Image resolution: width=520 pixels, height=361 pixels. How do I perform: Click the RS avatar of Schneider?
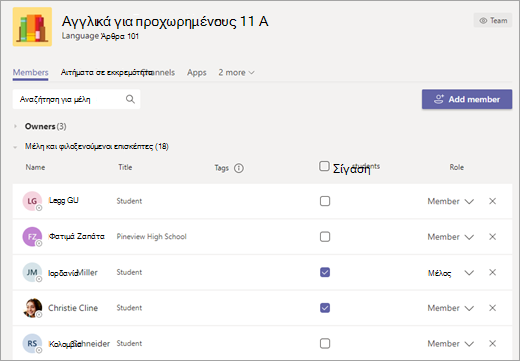(32, 343)
